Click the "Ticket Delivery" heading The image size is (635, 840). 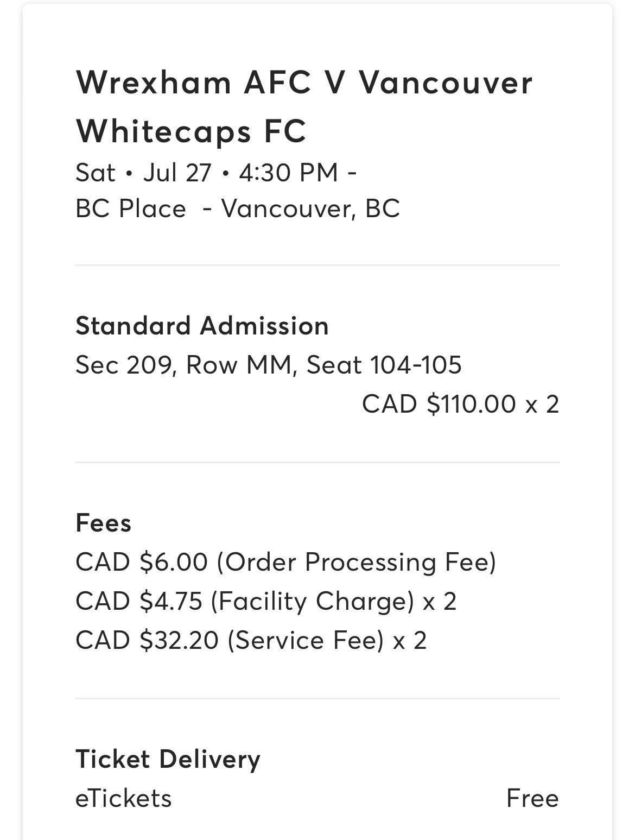click(168, 759)
